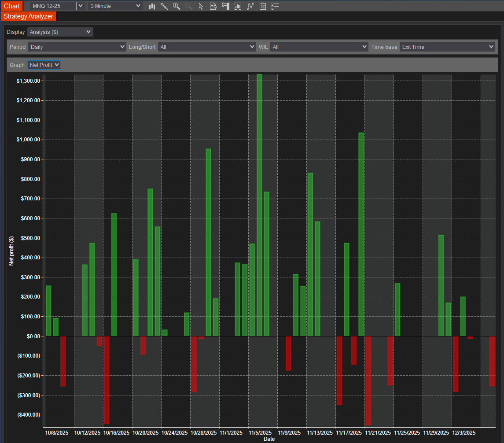Open the strategies icon in toolbar
504x443 pixels.
(x=250, y=6)
